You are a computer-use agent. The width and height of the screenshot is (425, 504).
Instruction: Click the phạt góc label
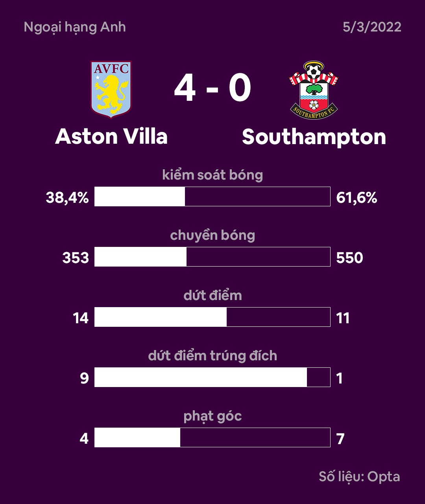[213, 416]
